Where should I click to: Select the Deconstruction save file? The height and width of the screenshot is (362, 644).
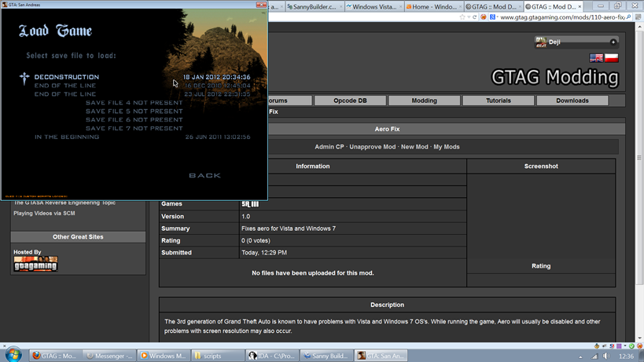click(67, 77)
